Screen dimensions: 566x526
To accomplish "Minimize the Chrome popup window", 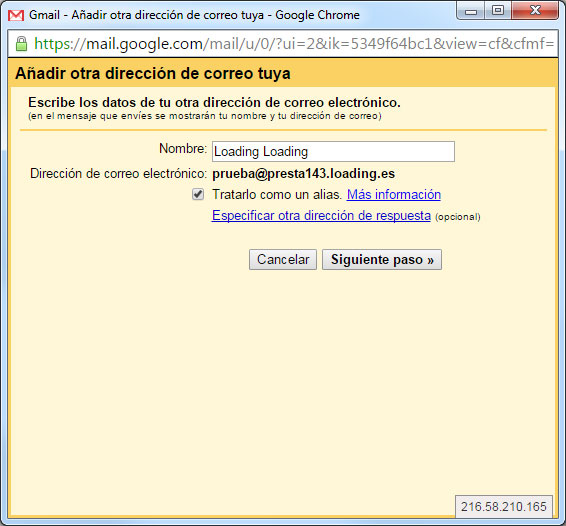I will [471, 11].
